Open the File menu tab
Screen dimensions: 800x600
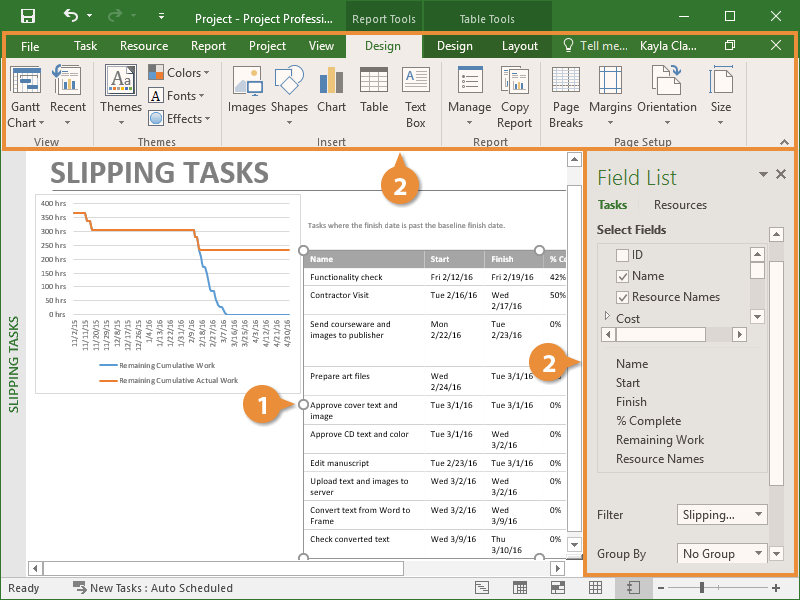tap(30, 46)
